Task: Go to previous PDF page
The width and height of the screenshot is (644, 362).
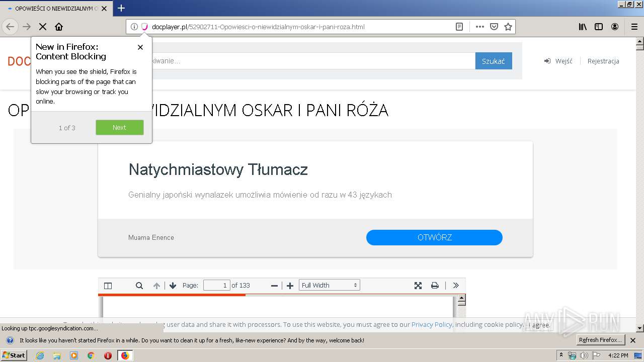Action: point(156,286)
